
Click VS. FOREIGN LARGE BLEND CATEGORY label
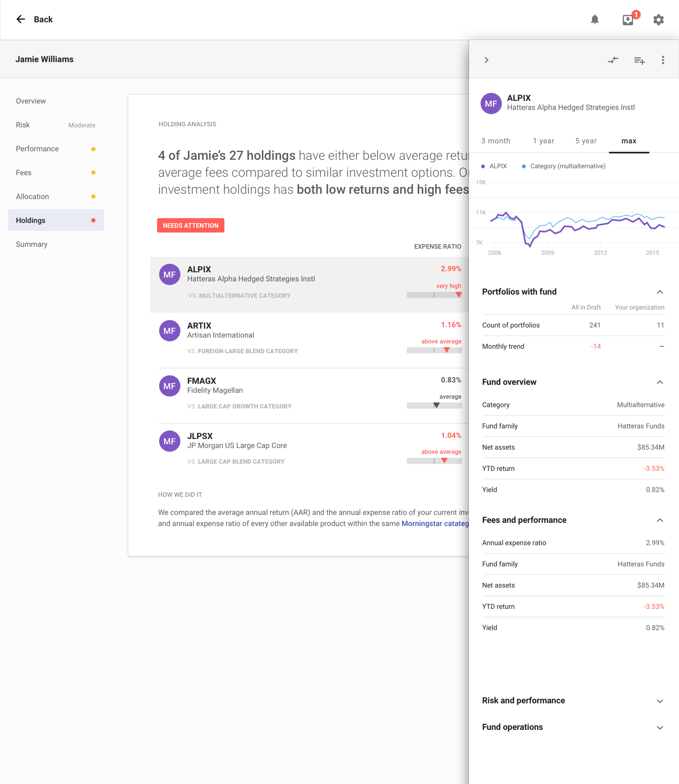coord(243,351)
